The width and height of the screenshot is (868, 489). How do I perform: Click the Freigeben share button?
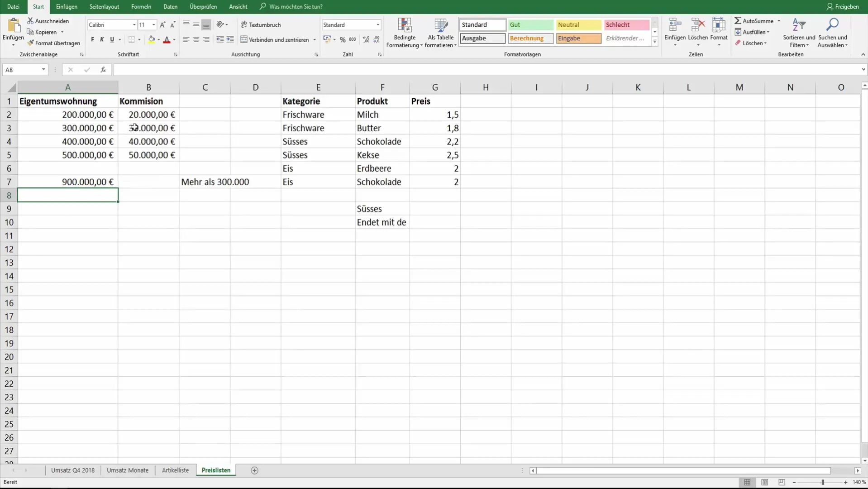[x=843, y=7]
